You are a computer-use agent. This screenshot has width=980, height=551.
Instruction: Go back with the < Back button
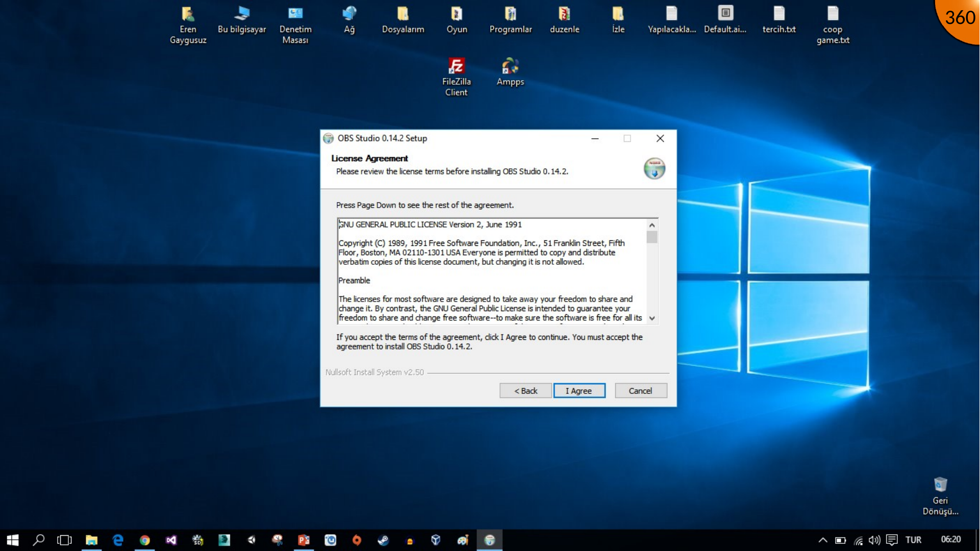[x=525, y=391]
